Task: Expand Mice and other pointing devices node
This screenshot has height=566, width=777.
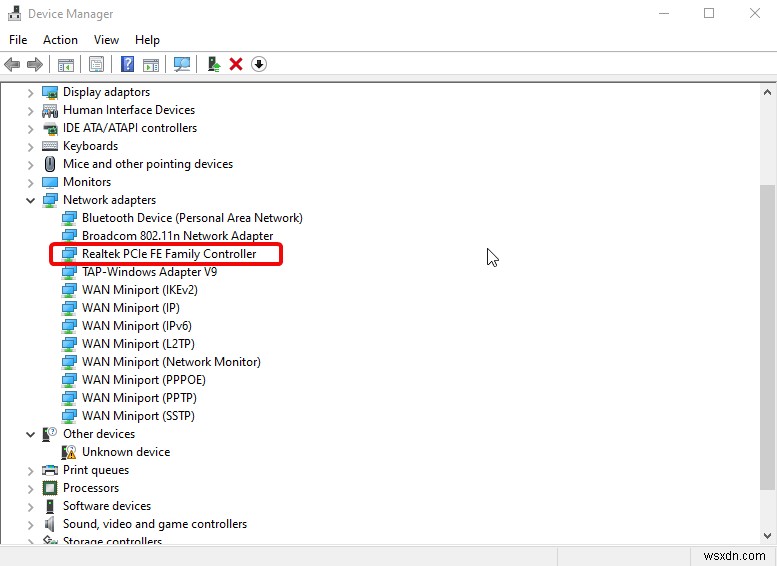Action: pyautogui.click(x=30, y=165)
